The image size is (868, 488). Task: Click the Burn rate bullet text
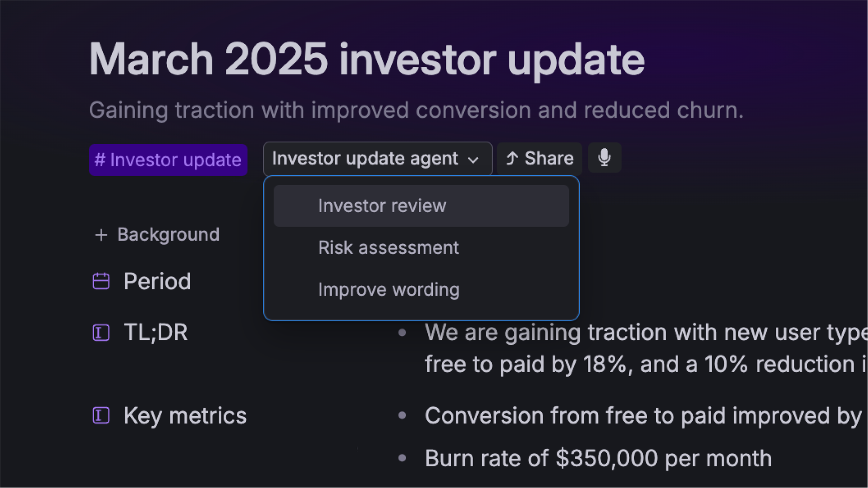(x=598, y=459)
